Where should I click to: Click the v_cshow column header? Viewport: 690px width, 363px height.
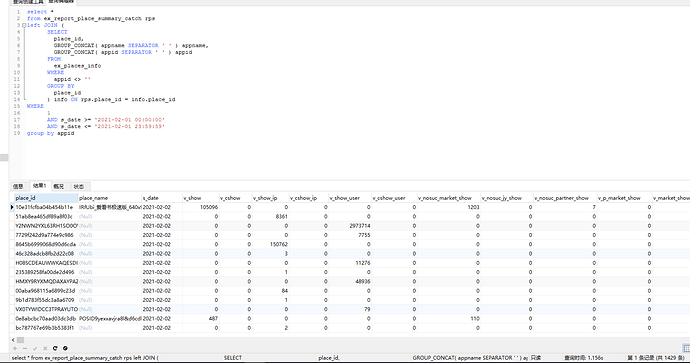(x=235, y=198)
